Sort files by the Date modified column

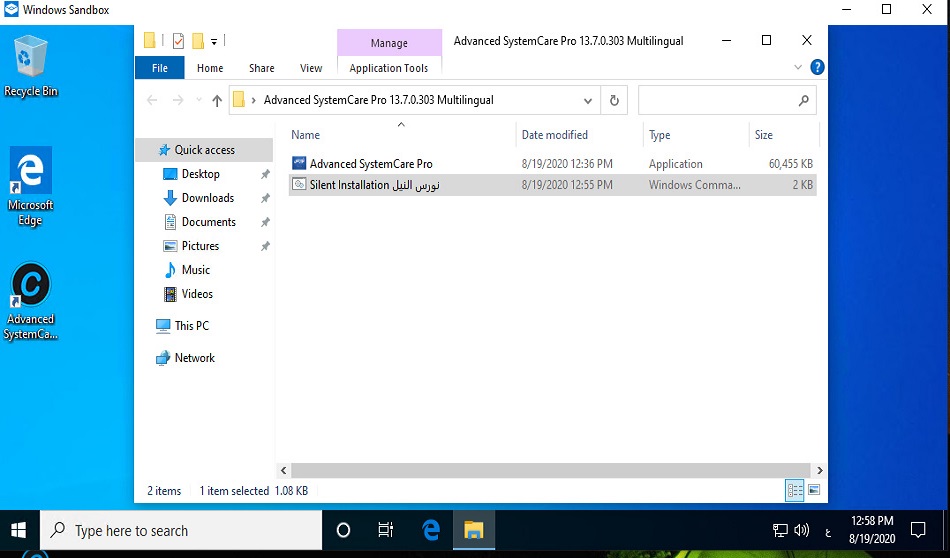[x=555, y=135]
